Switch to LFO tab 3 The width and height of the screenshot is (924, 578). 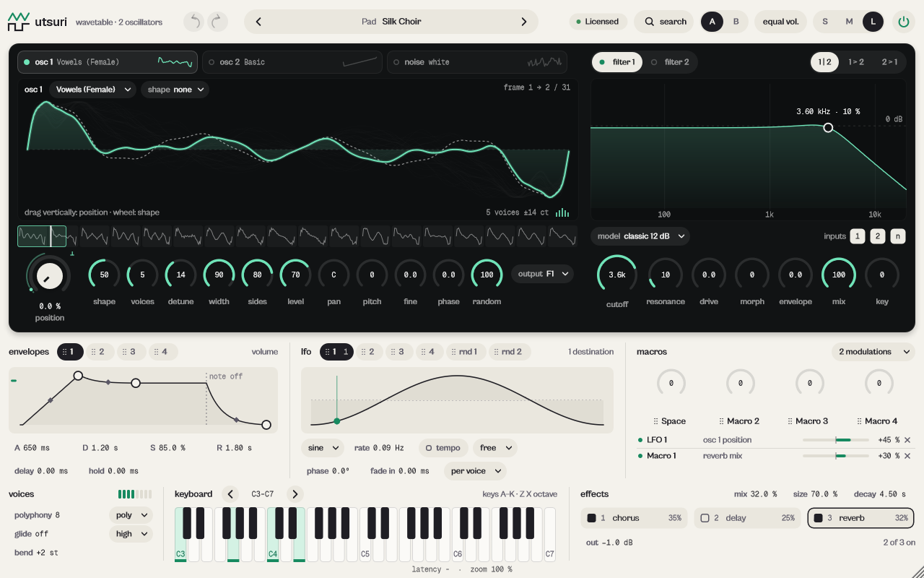coord(399,352)
